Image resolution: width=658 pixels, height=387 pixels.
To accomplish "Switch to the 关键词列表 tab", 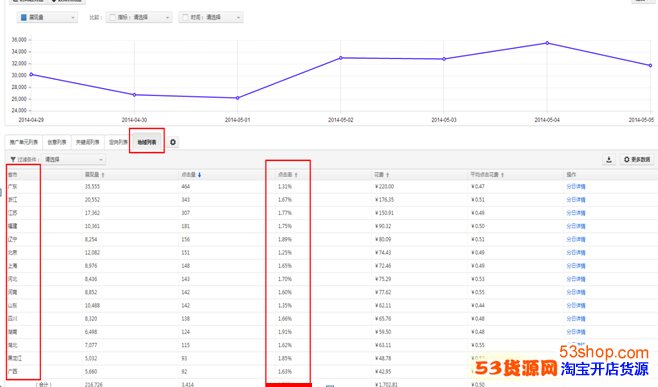I will 87,142.
